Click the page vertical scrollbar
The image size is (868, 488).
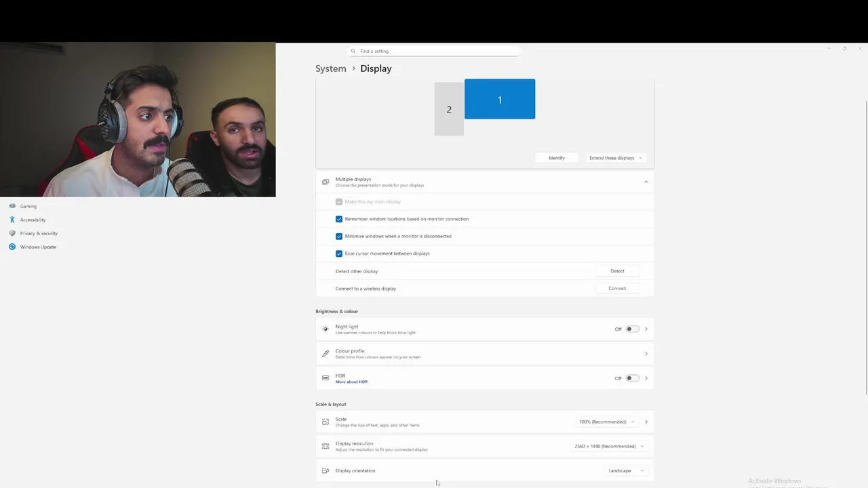tap(866, 247)
